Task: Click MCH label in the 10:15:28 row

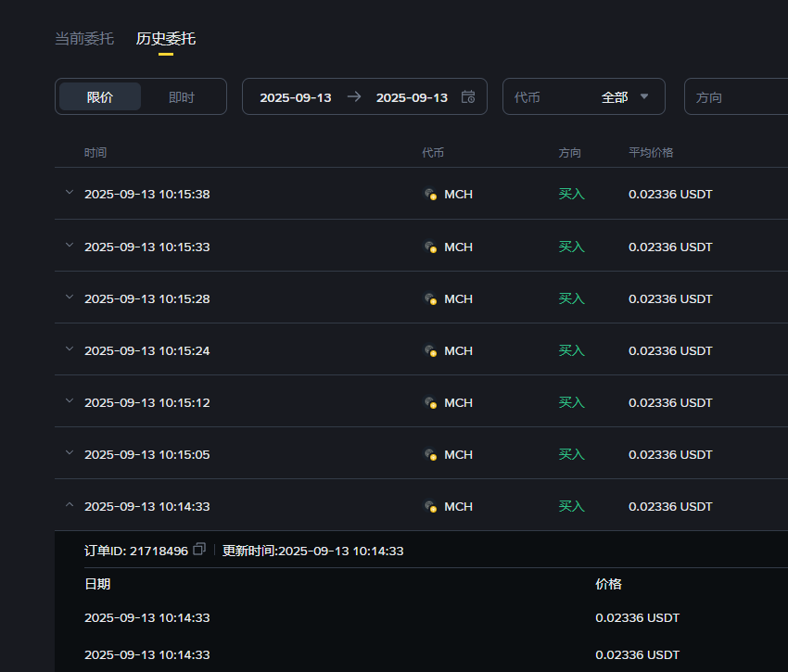Action: click(458, 299)
